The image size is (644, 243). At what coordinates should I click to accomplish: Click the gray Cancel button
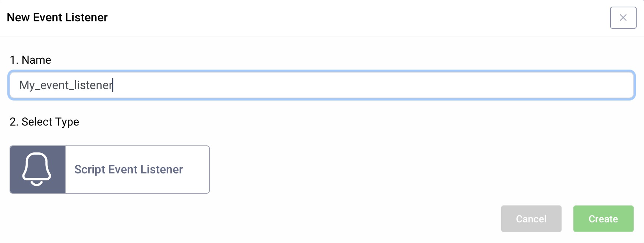(531, 219)
